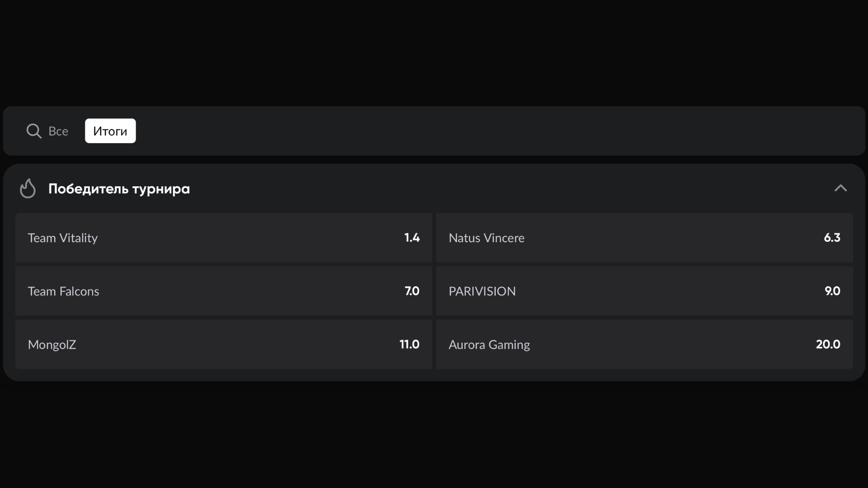868x488 pixels.
Task: Pick the 7.0 odds value
Action: click(x=412, y=291)
